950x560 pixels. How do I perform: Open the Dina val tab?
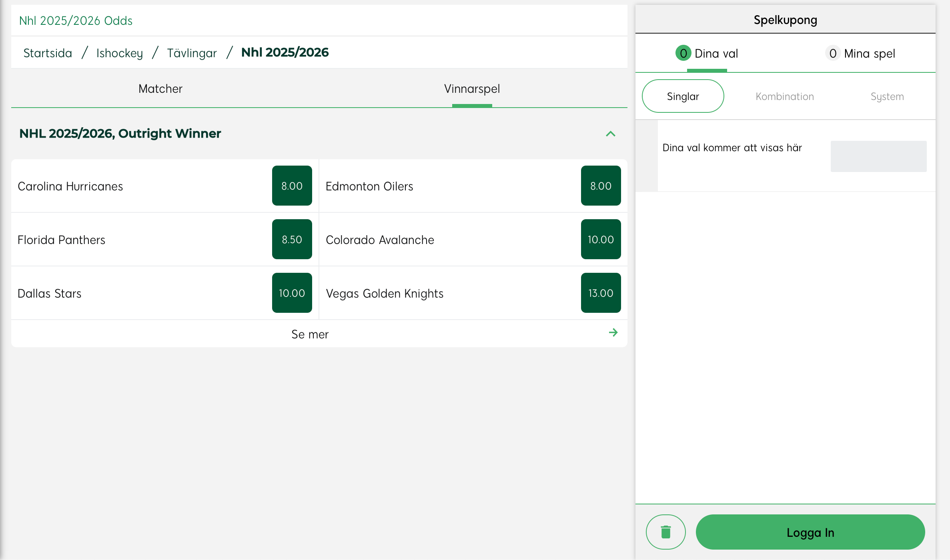coord(707,54)
